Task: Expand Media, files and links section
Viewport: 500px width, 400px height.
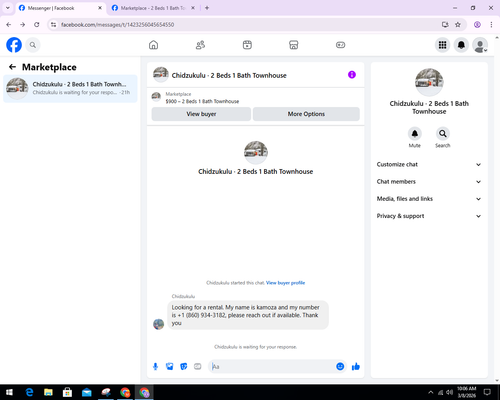Action: pos(429,199)
